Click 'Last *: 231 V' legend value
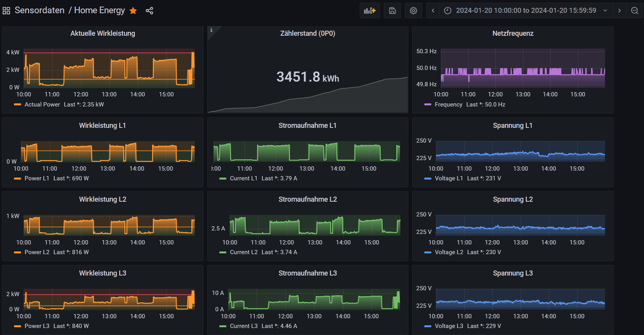 pyautogui.click(x=484, y=178)
